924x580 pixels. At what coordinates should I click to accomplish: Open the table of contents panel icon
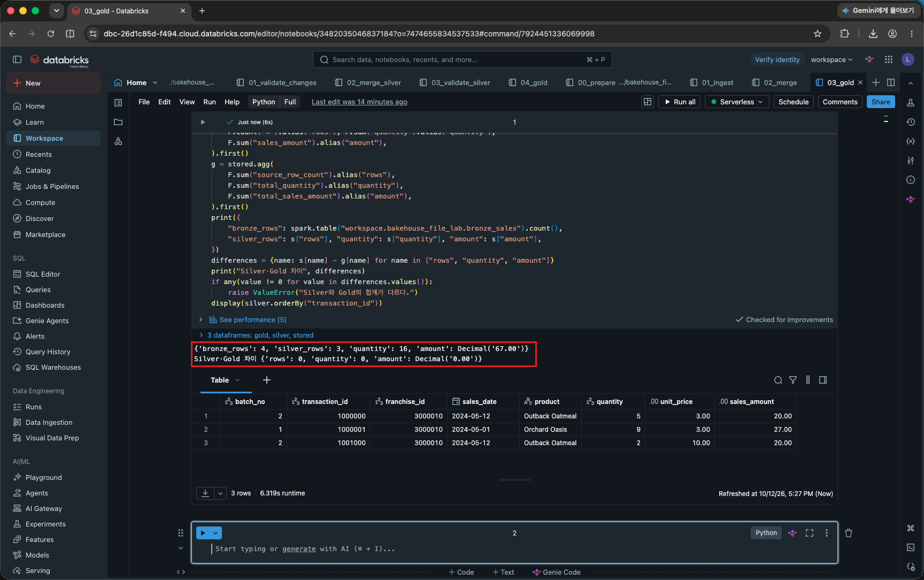pyautogui.click(x=118, y=102)
